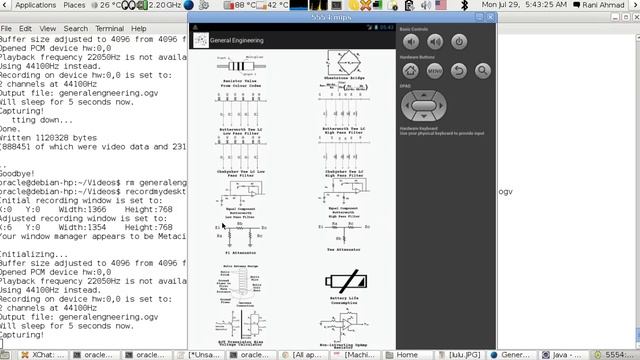Click the Android status bar notification icon
The height and width of the screenshot is (360, 640).
195,27
